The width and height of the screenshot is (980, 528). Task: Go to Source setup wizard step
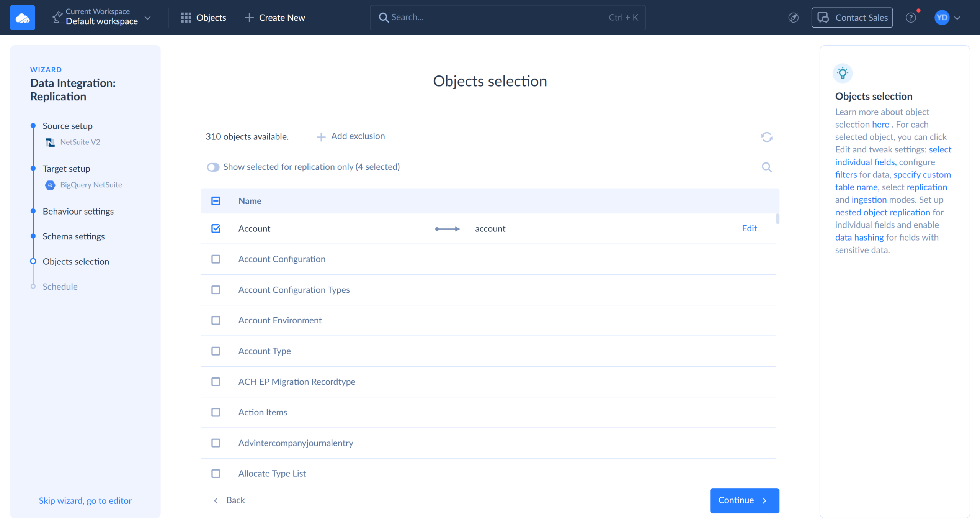pyautogui.click(x=67, y=126)
